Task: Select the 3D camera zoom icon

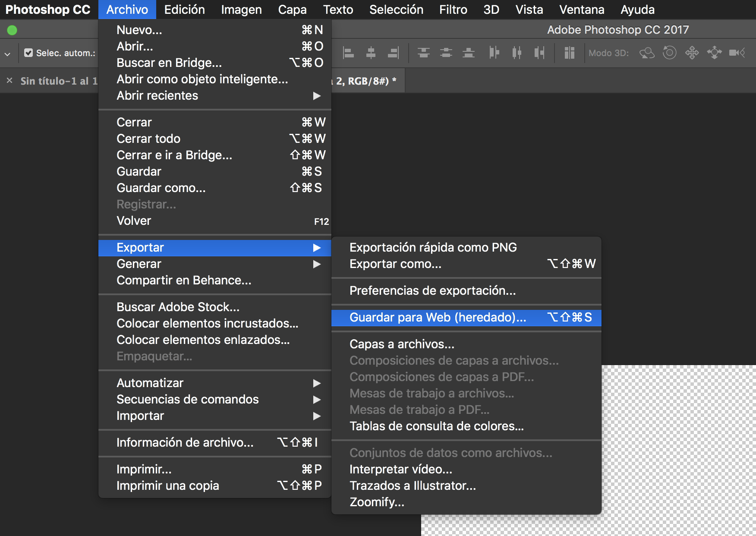Action: click(x=737, y=53)
